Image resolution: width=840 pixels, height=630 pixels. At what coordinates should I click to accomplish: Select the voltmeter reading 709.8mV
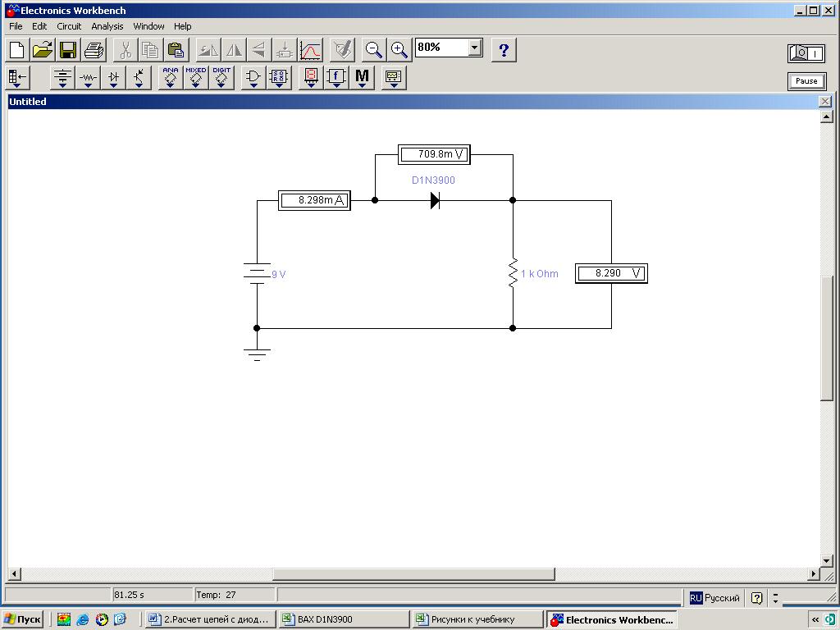[434, 154]
